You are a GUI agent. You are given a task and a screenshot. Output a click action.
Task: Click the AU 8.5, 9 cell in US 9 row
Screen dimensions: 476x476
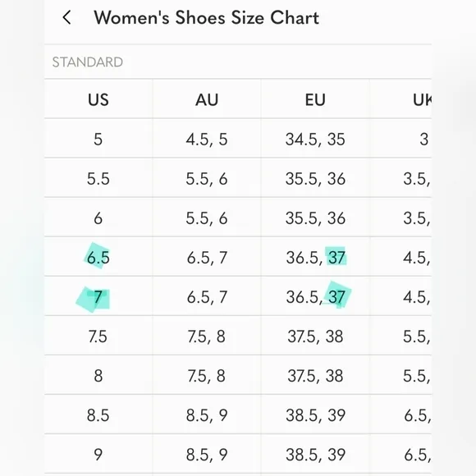click(207, 455)
